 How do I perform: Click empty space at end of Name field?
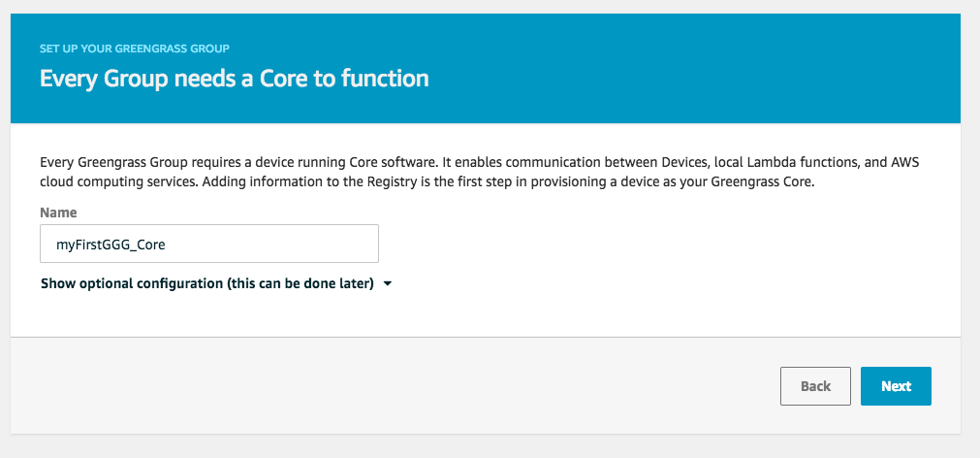tap(310, 245)
